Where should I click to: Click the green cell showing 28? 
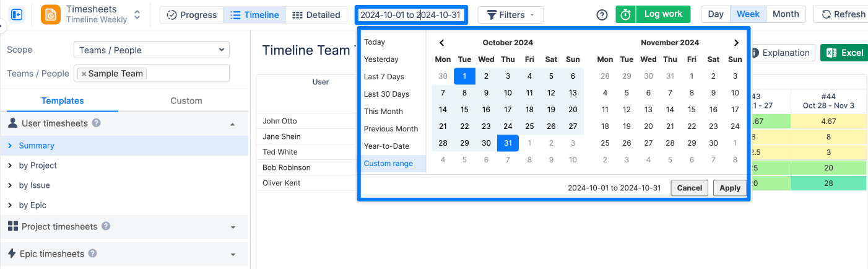click(828, 183)
